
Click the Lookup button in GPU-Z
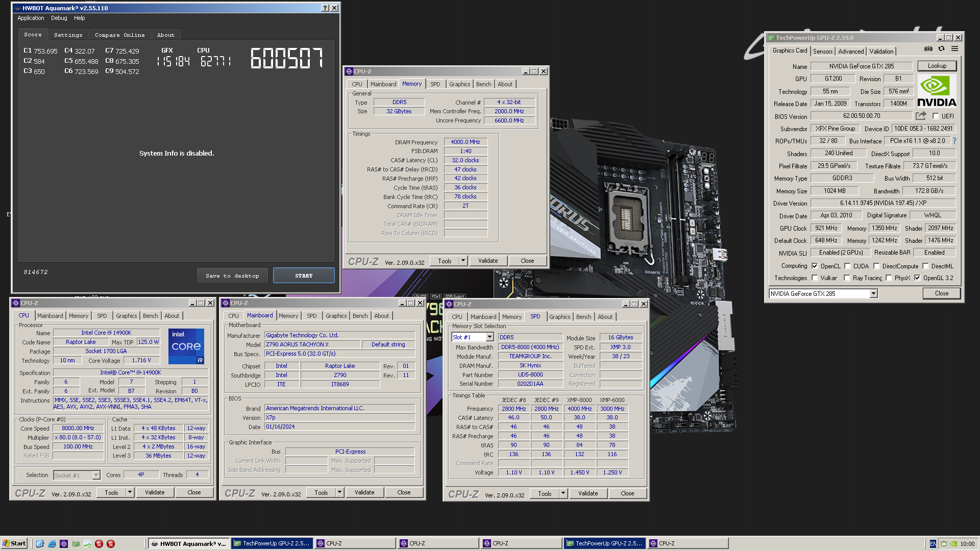pyautogui.click(x=937, y=66)
